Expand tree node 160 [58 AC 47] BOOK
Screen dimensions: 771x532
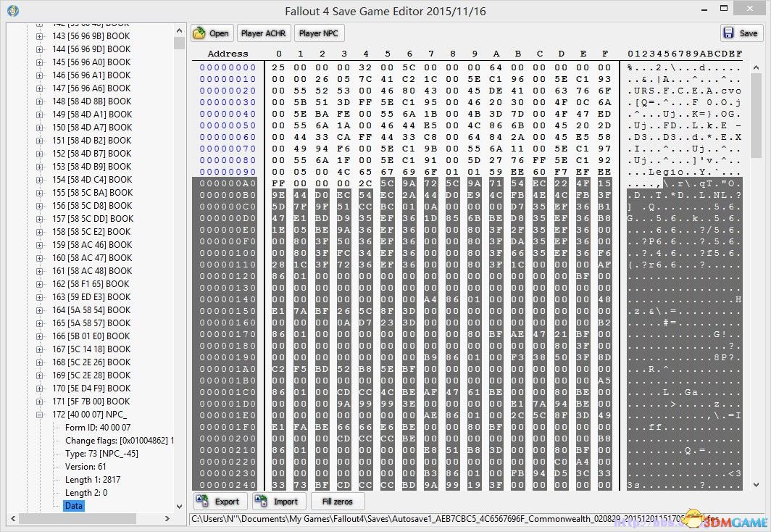(x=39, y=258)
